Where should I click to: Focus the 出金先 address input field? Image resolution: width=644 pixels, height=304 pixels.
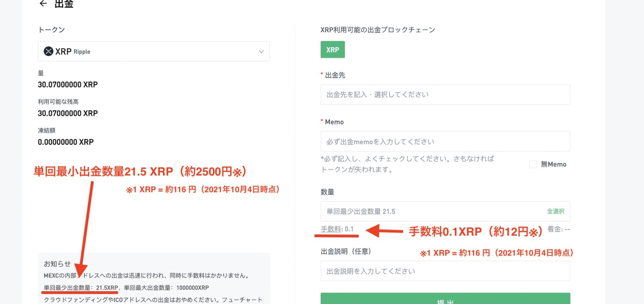point(445,95)
